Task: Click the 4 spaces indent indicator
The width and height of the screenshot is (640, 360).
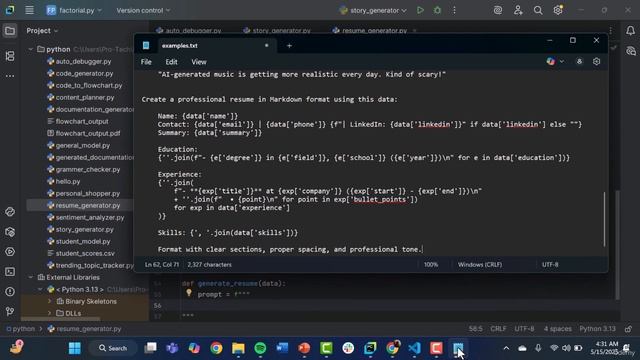Action: point(558,329)
